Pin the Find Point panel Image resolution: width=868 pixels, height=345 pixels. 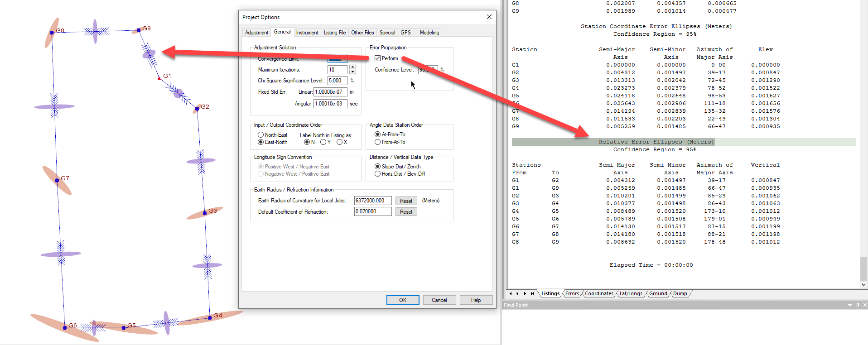[x=858, y=305]
